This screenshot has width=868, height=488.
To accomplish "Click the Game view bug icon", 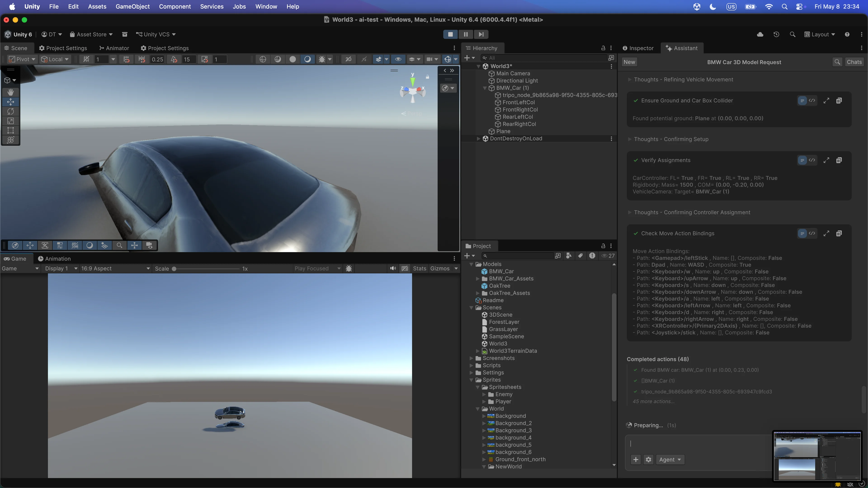I will point(349,268).
